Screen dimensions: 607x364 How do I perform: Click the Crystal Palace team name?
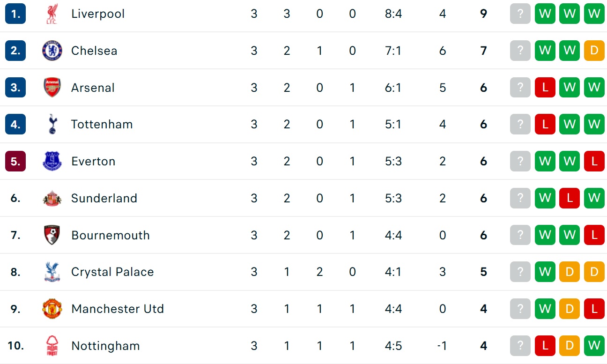coord(112,272)
